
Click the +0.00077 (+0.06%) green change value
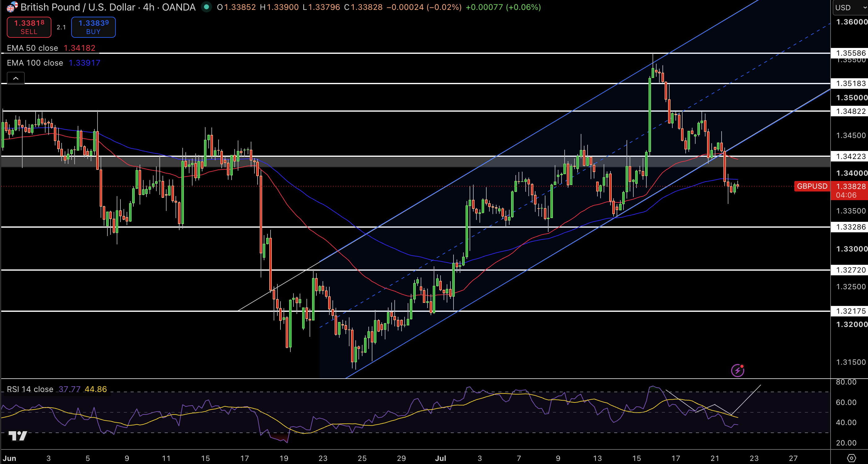[x=503, y=7]
